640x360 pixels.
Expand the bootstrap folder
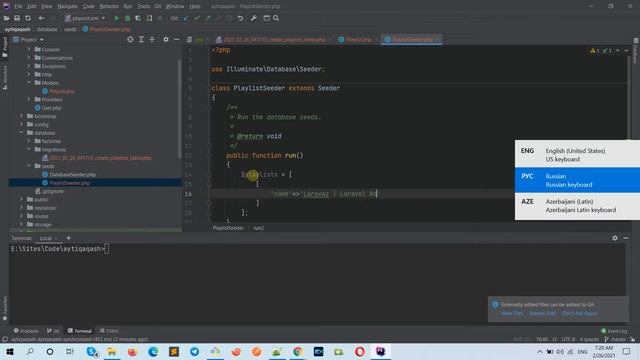click(x=22, y=116)
